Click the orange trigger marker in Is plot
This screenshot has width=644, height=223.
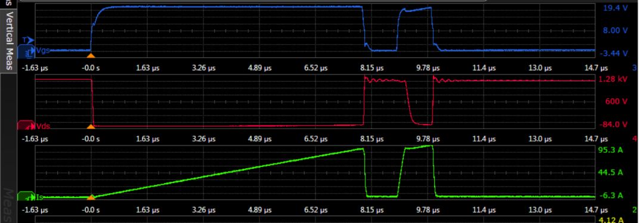(91, 197)
